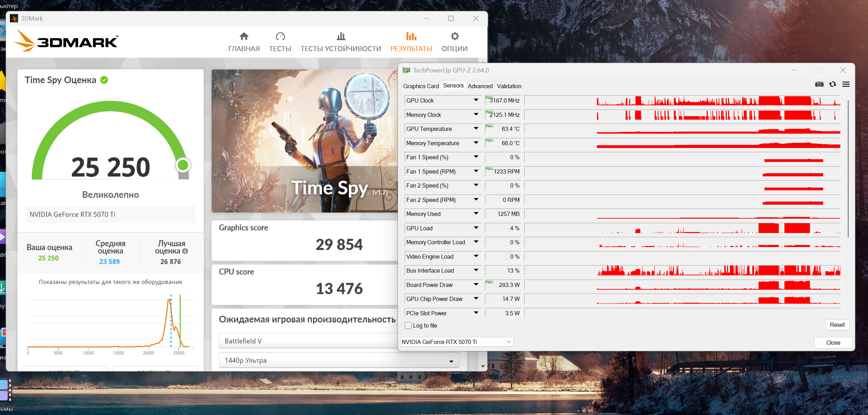The width and height of the screenshot is (868, 415).
Task: Open stress tests (ТЕСТЫ УСТОЙЧИВОСТИ) chart icon
Action: [341, 36]
